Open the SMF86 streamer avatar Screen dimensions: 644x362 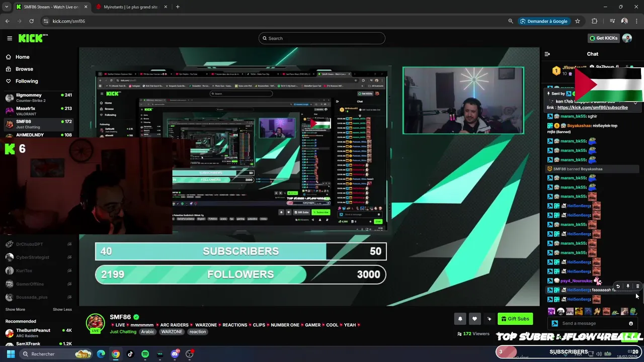[95, 324]
